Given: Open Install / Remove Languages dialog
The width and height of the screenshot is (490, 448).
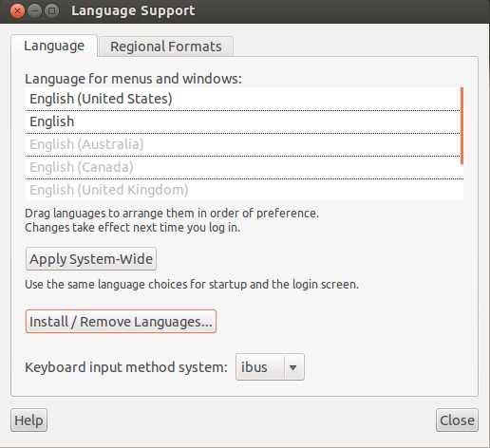Looking at the screenshot, I should tap(121, 322).
